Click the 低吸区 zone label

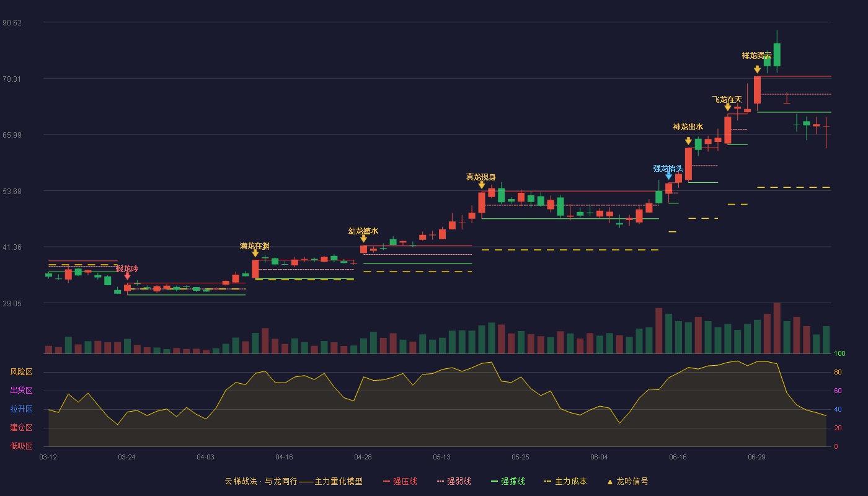point(22,446)
